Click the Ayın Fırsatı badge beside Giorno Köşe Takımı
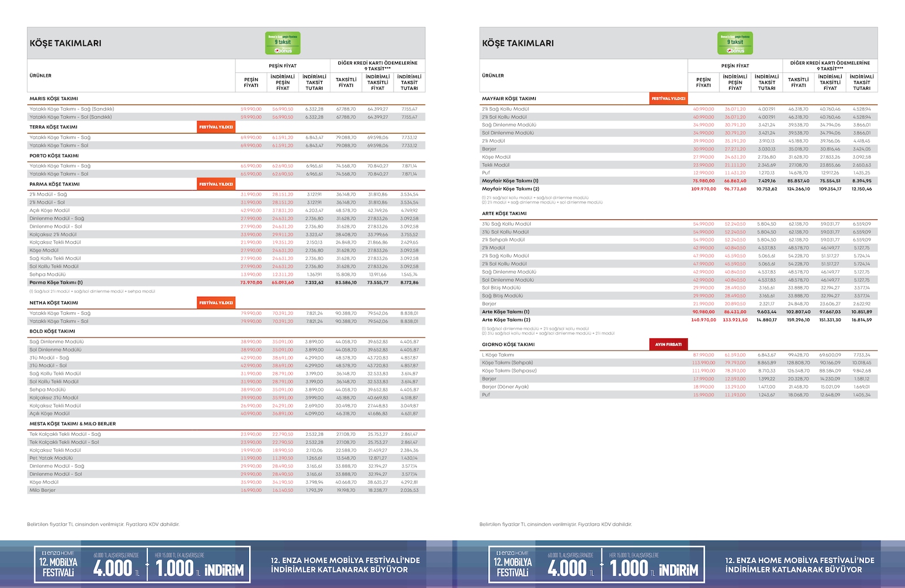 pyautogui.click(x=669, y=344)
